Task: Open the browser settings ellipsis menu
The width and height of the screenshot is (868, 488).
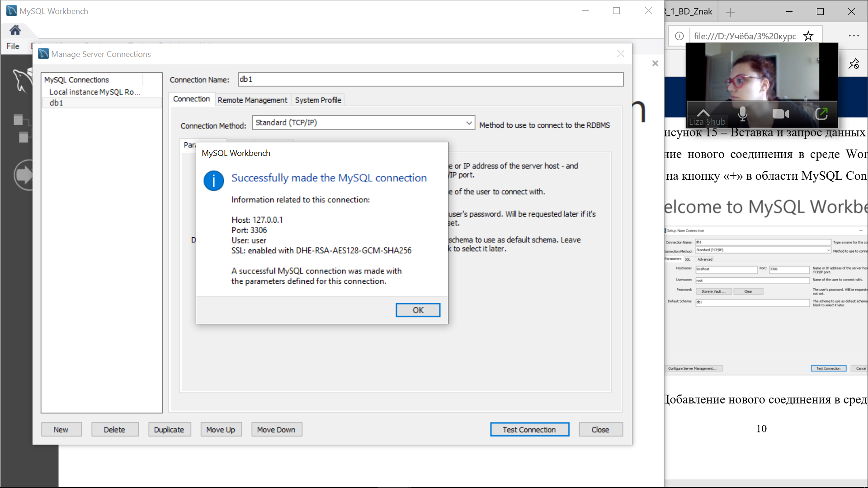Action: [854, 36]
